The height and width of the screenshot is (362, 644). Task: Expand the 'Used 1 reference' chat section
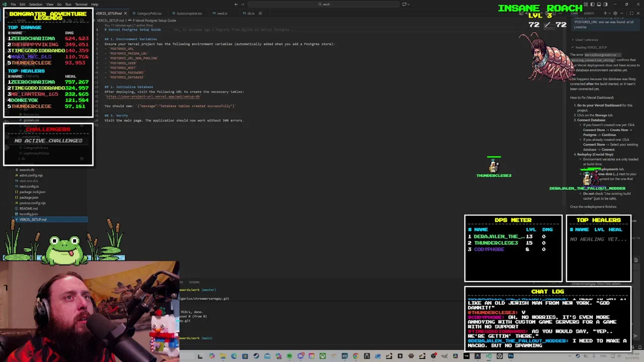[x=586, y=40]
